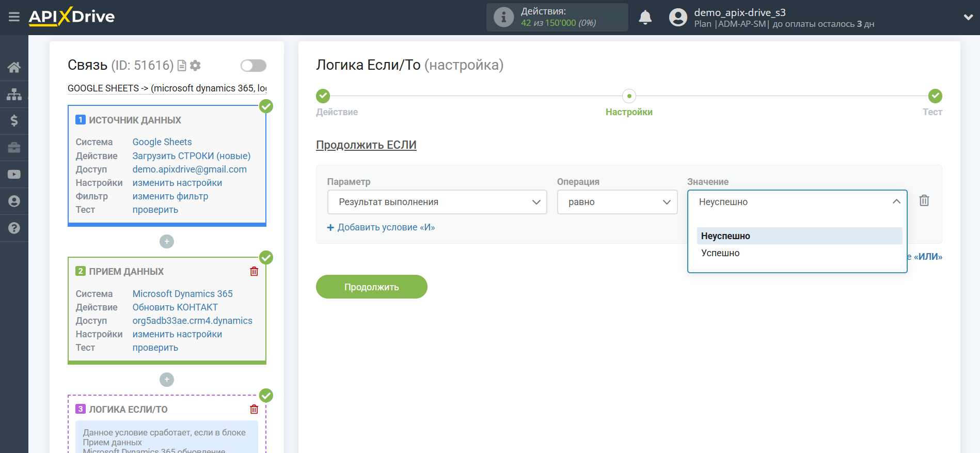Open notifications bell
980x453 pixels.
coord(645,18)
